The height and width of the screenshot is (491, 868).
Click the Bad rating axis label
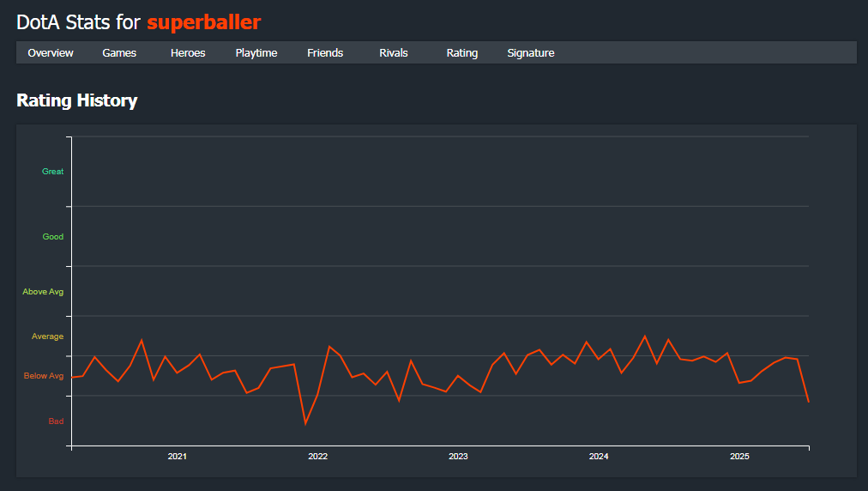[56, 421]
